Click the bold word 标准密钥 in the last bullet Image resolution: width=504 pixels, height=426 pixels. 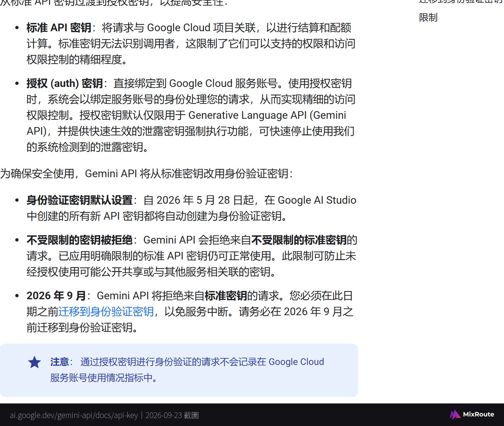tap(226, 296)
